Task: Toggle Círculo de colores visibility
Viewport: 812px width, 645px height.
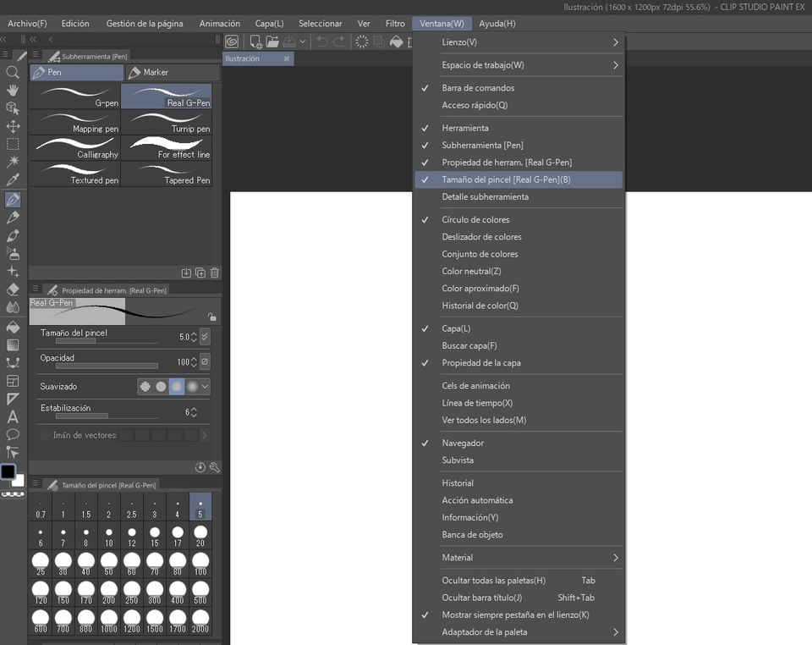Action: pos(478,219)
